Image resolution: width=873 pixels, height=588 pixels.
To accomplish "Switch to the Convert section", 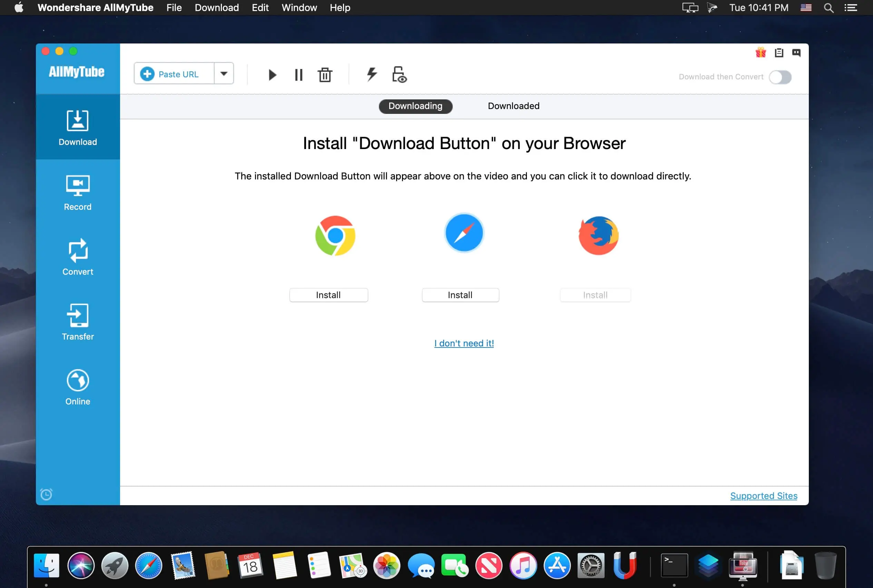I will [78, 257].
